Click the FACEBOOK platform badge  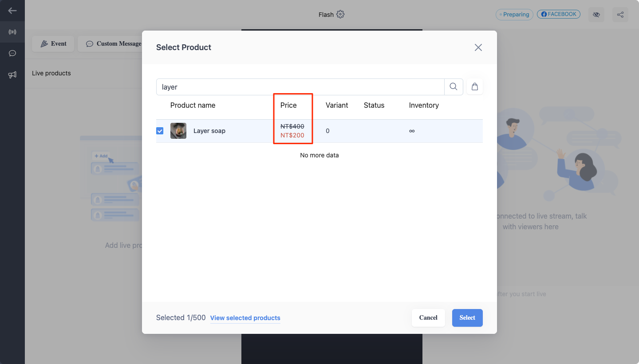tap(559, 14)
